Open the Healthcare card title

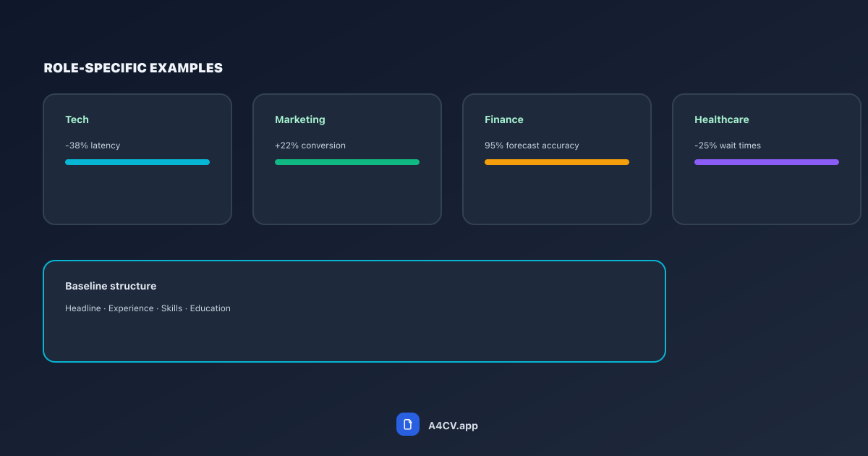point(721,119)
